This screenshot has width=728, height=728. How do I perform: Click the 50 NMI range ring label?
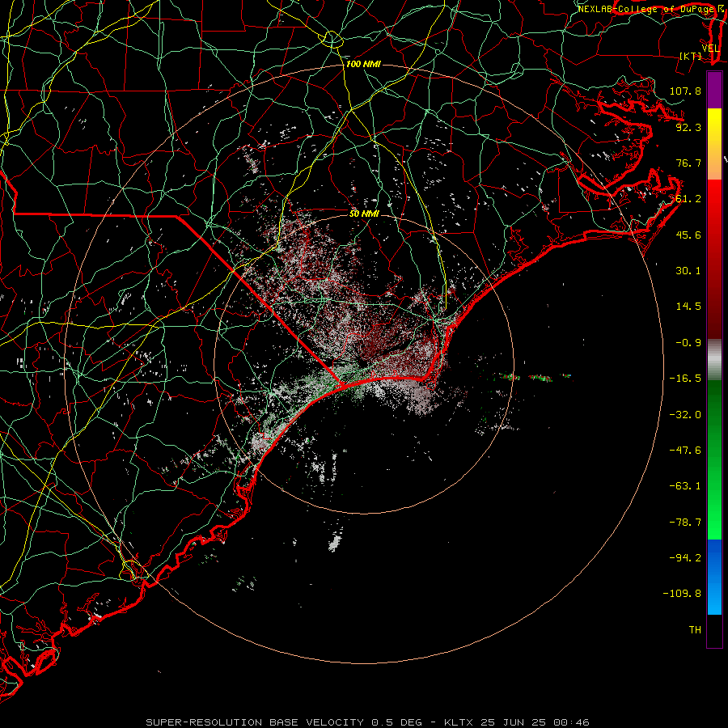coord(365,214)
